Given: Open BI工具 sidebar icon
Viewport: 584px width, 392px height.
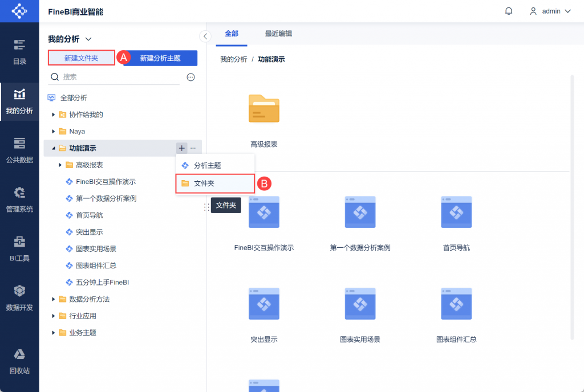Looking at the screenshot, I should point(19,249).
